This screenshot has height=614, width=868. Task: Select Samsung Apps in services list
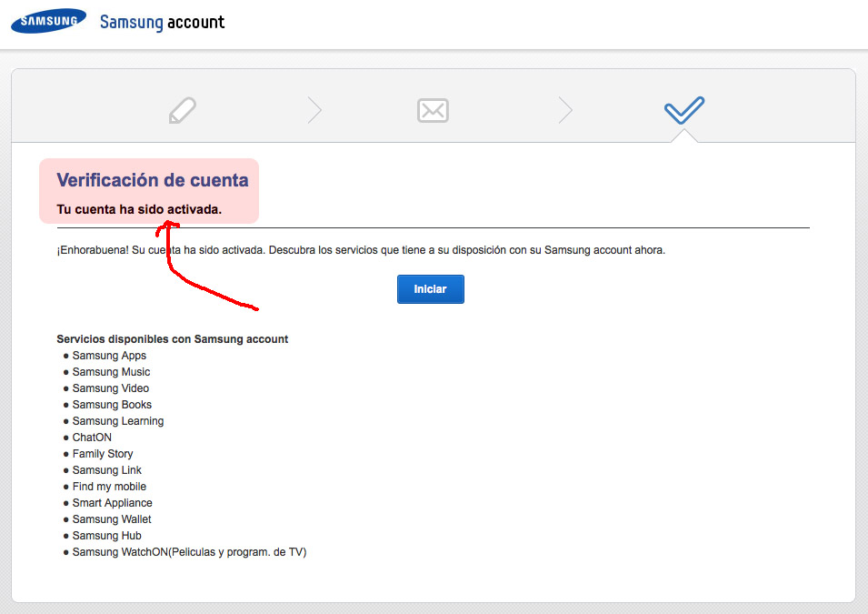click(x=109, y=356)
